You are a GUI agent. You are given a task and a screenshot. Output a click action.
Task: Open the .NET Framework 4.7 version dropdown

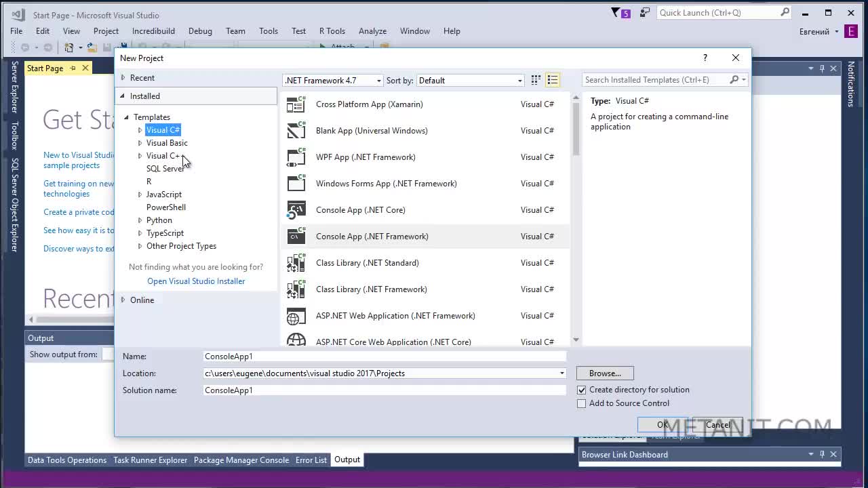[x=378, y=81]
